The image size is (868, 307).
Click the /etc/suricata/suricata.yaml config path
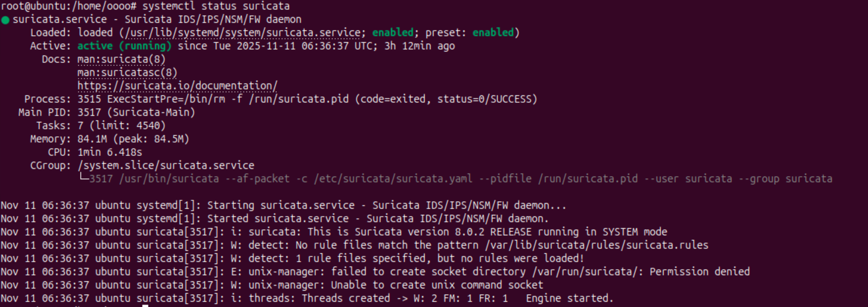point(393,179)
